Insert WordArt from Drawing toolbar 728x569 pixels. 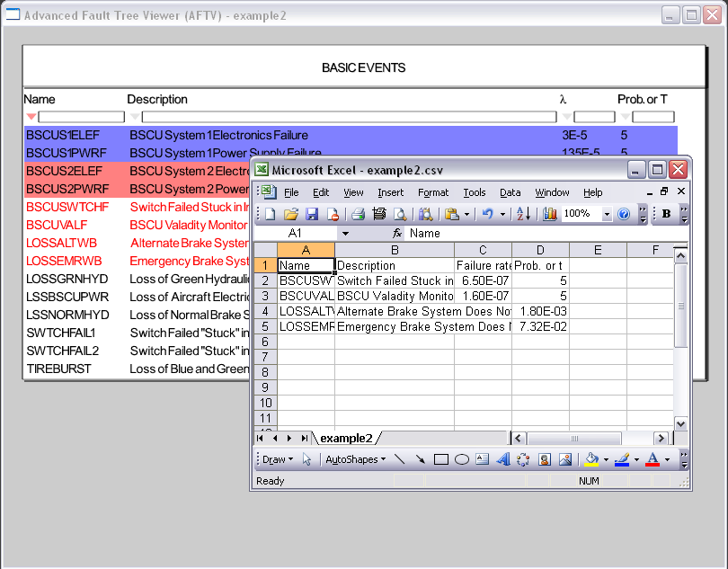pos(502,459)
